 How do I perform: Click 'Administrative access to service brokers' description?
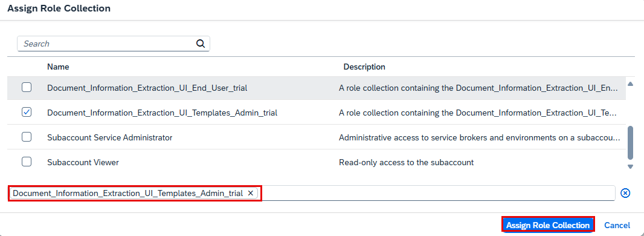pyautogui.click(x=479, y=138)
